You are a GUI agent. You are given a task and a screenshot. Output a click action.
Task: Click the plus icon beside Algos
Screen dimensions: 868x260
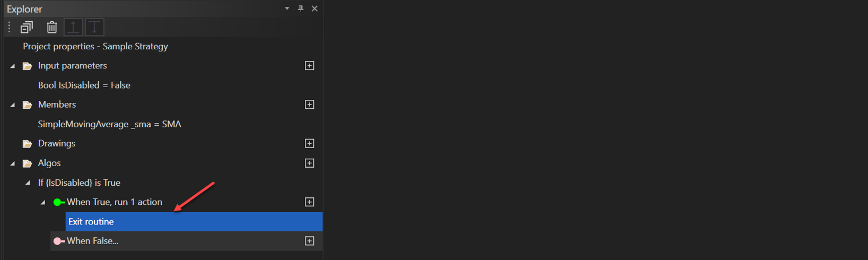[310, 163]
